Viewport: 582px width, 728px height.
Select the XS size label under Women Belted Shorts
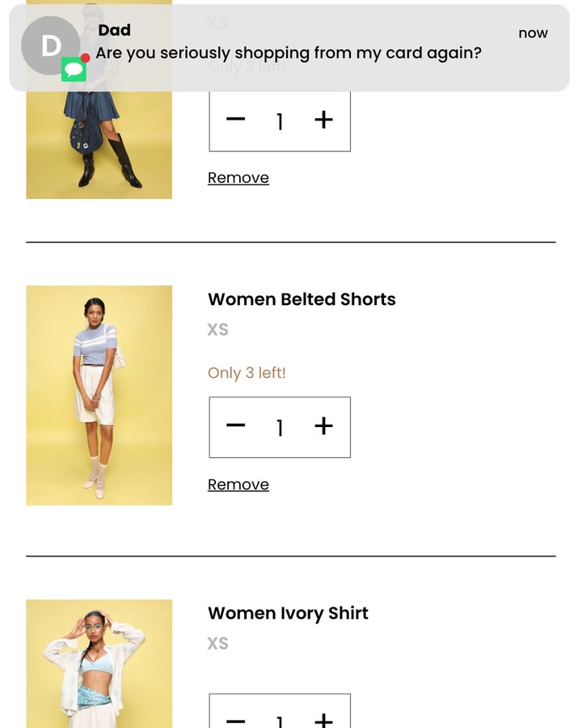pyautogui.click(x=217, y=329)
